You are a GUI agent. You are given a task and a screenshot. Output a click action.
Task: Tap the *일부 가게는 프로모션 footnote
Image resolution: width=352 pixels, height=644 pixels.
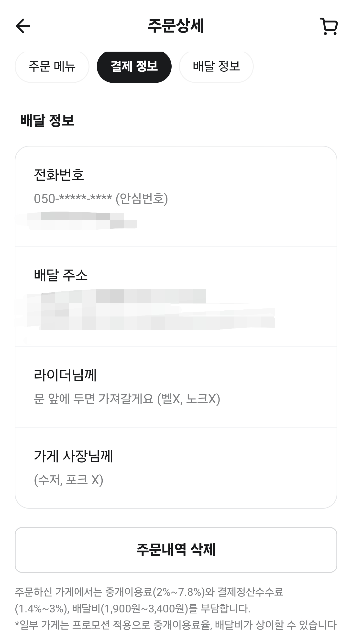pyautogui.click(x=175, y=625)
